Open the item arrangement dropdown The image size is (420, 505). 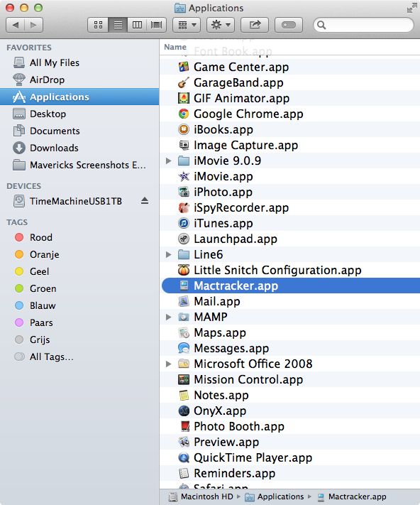point(187,25)
